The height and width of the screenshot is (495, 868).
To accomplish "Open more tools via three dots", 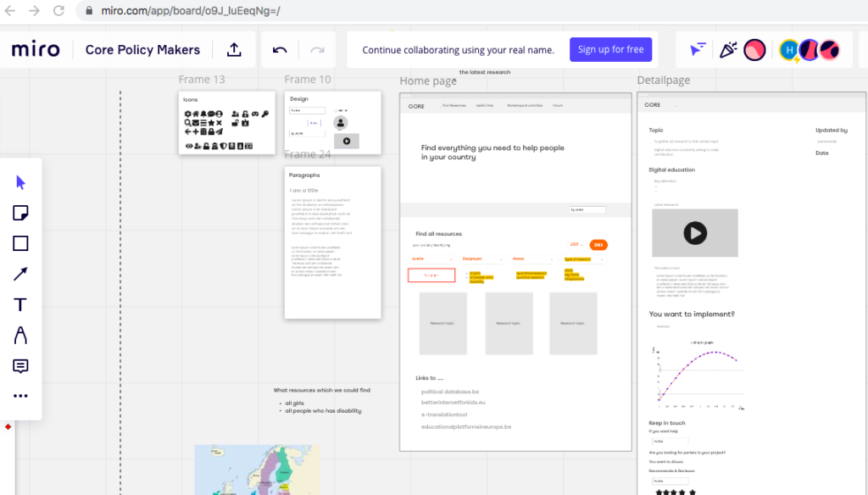I will pyautogui.click(x=21, y=396).
